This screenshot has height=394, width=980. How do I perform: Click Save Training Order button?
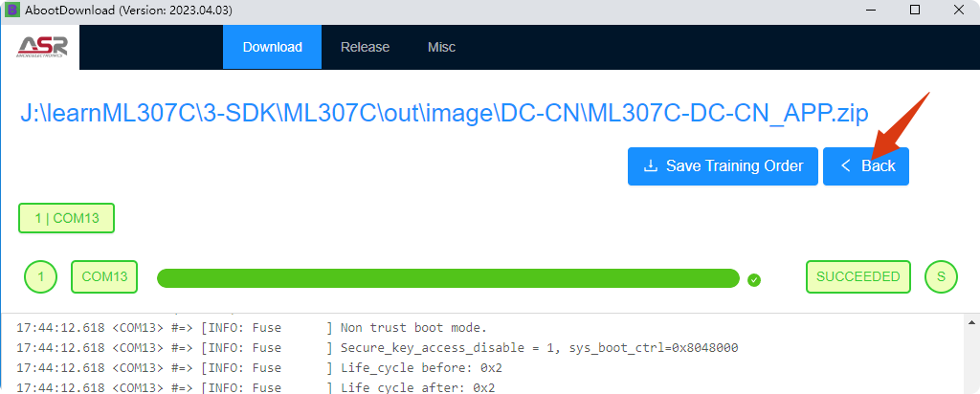[723, 166]
